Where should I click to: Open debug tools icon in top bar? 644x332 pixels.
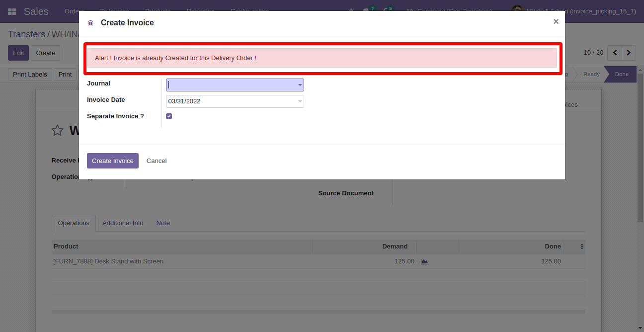[x=351, y=10]
